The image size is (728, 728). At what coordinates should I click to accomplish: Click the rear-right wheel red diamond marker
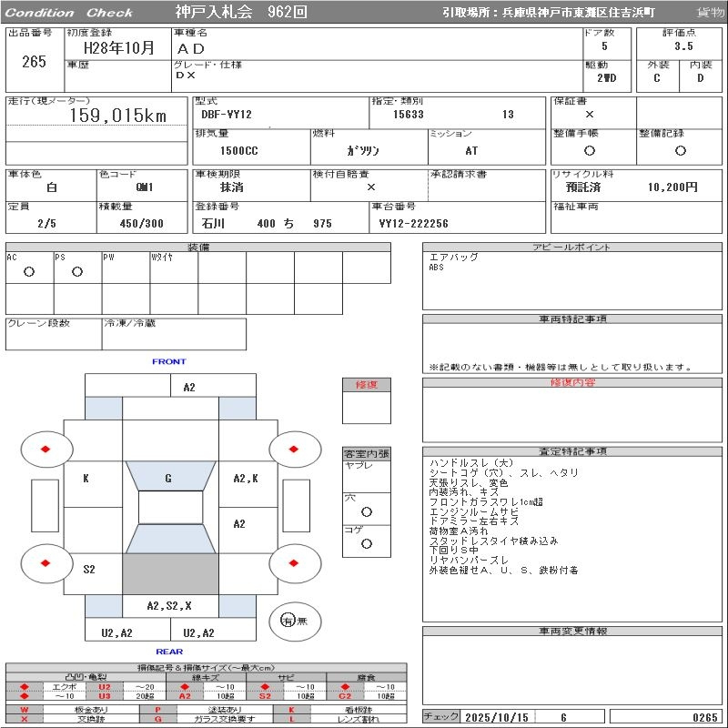tap(295, 563)
